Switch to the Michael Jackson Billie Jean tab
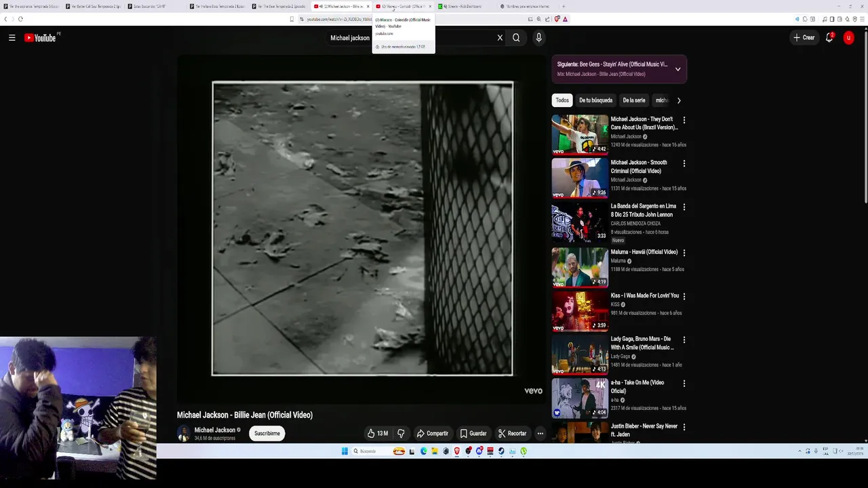Screen dimensions: 868x488 click(x=340, y=6)
